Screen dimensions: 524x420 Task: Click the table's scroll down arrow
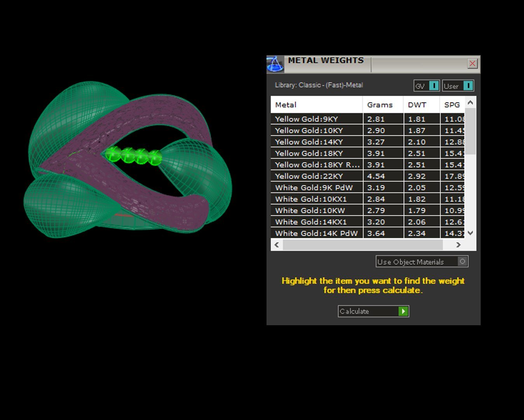click(x=470, y=233)
